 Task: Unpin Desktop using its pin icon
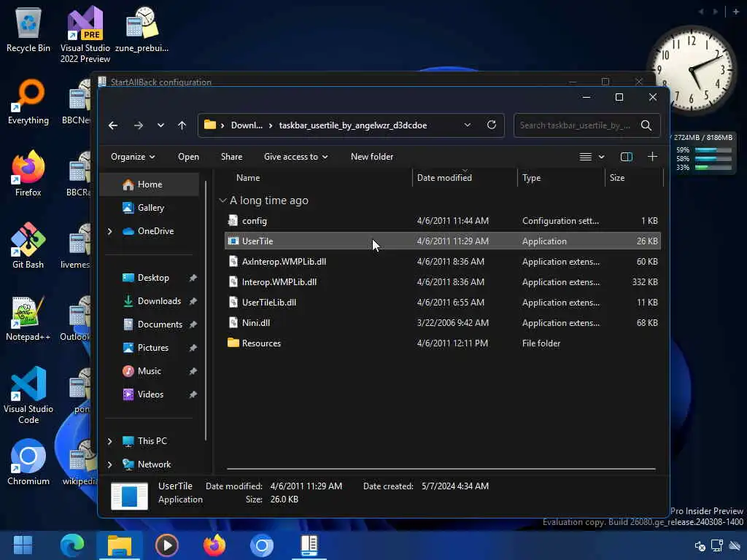pos(193,278)
